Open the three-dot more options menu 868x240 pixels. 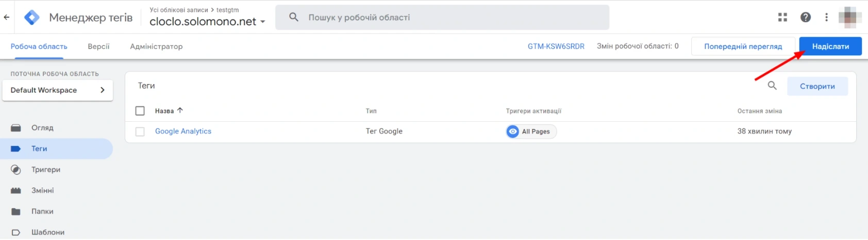pyautogui.click(x=826, y=18)
